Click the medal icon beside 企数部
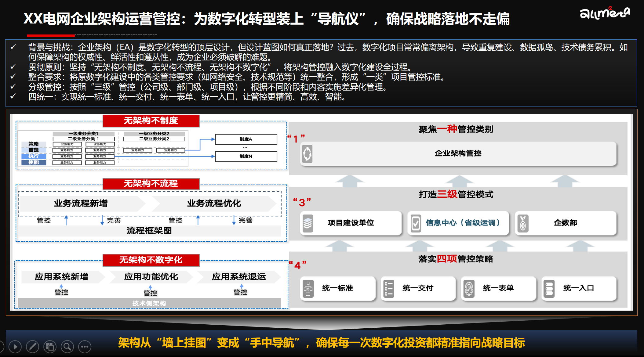The height and width of the screenshot is (357, 644). tap(523, 223)
